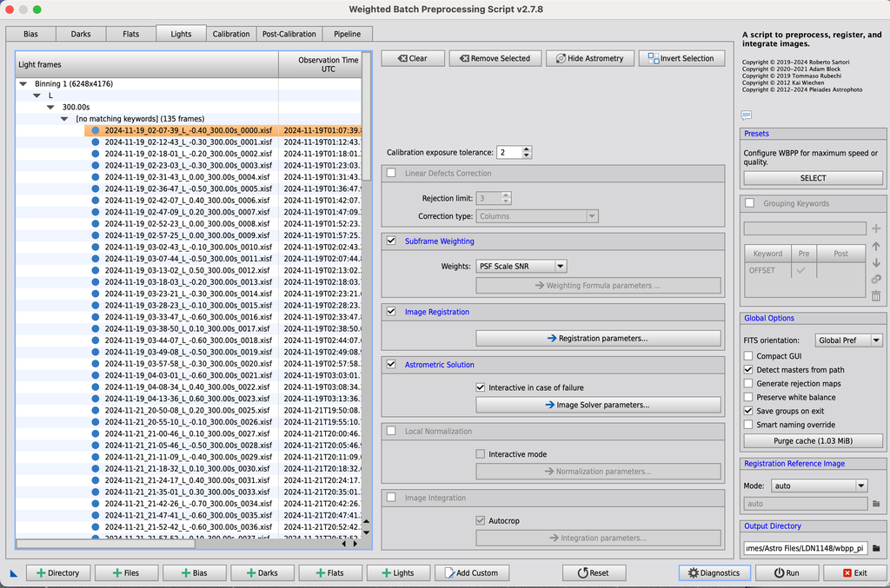Purge cache (1.03 MiB)
The width and height of the screenshot is (890, 588).
pyautogui.click(x=813, y=440)
